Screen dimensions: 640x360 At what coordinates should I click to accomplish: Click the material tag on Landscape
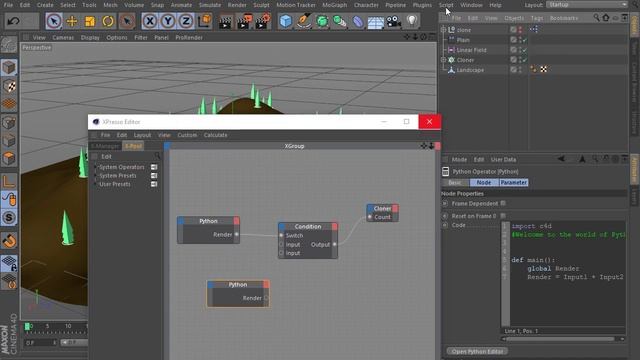point(544,69)
